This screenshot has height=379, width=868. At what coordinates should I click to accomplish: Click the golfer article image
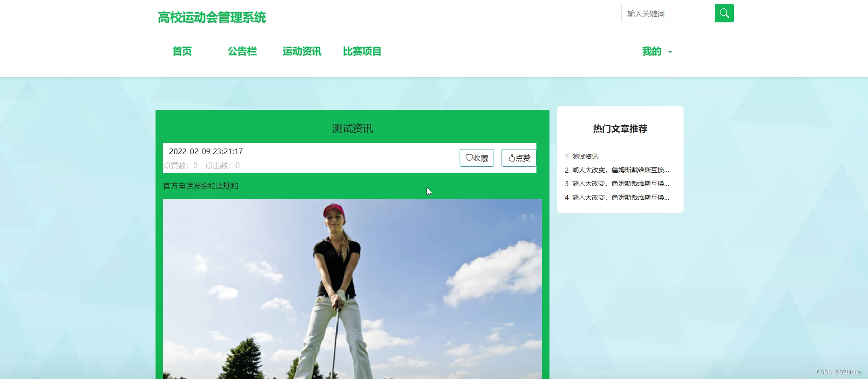(x=353, y=289)
